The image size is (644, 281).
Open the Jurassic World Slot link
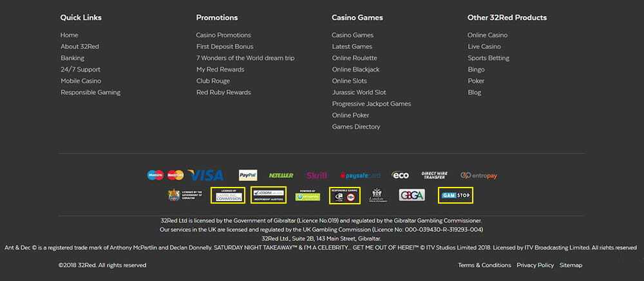(x=359, y=92)
